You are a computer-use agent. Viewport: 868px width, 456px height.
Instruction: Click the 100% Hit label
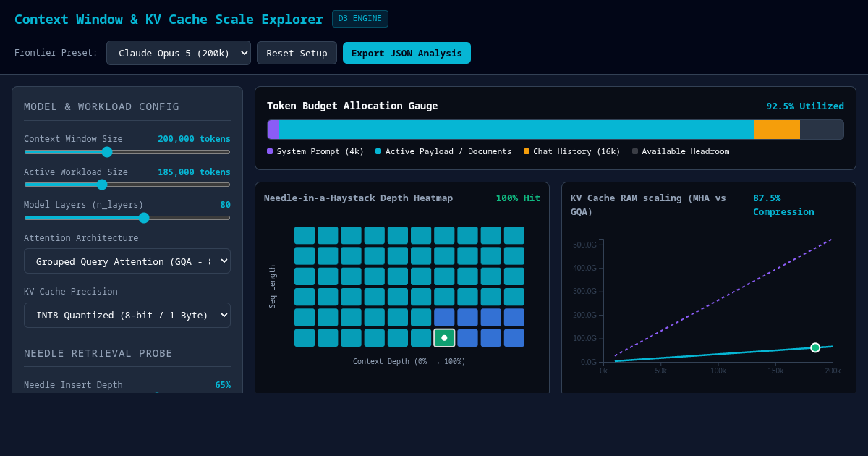(518, 198)
